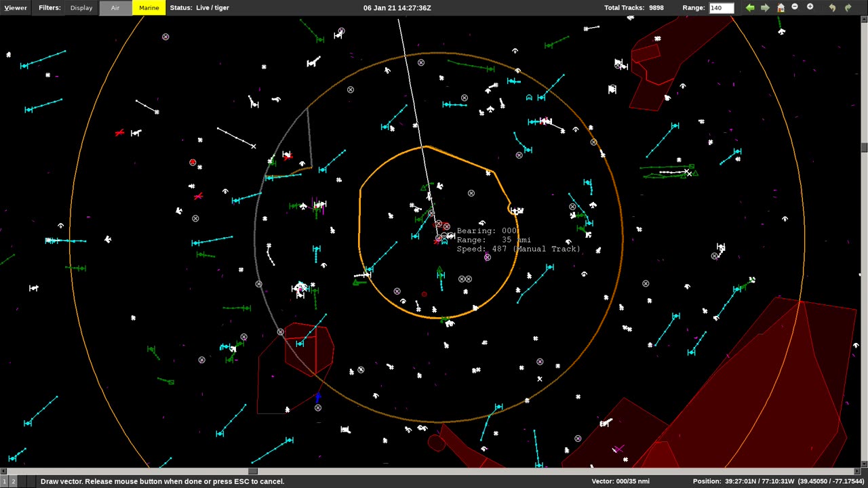Click the Redo arrow icon
The height and width of the screenshot is (488, 868).
tap(848, 7)
